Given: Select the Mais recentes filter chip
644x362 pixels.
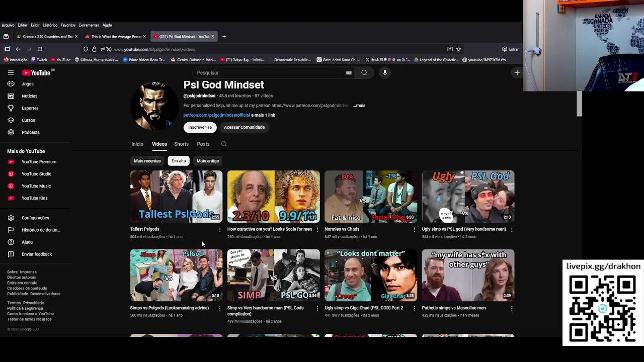Looking at the screenshot, I should pos(147,161).
